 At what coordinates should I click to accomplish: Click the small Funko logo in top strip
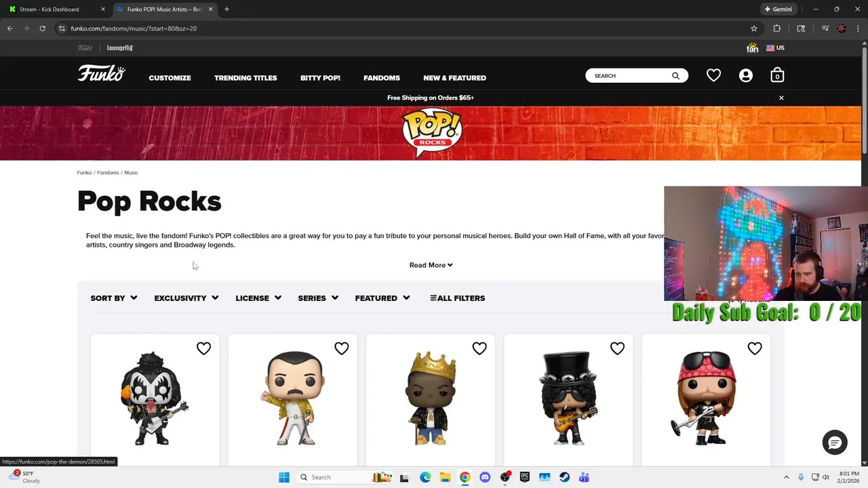pyautogui.click(x=85, y=48)
